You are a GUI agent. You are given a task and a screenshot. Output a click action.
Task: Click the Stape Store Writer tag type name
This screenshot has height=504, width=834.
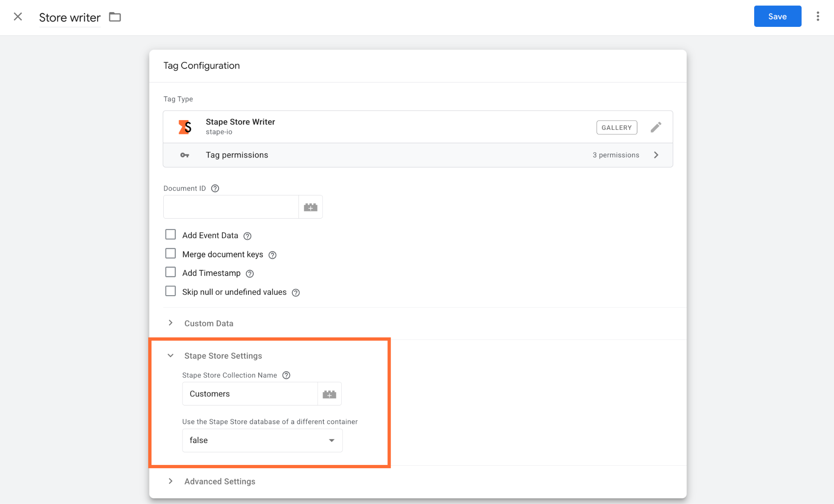[x=240, y=122]
